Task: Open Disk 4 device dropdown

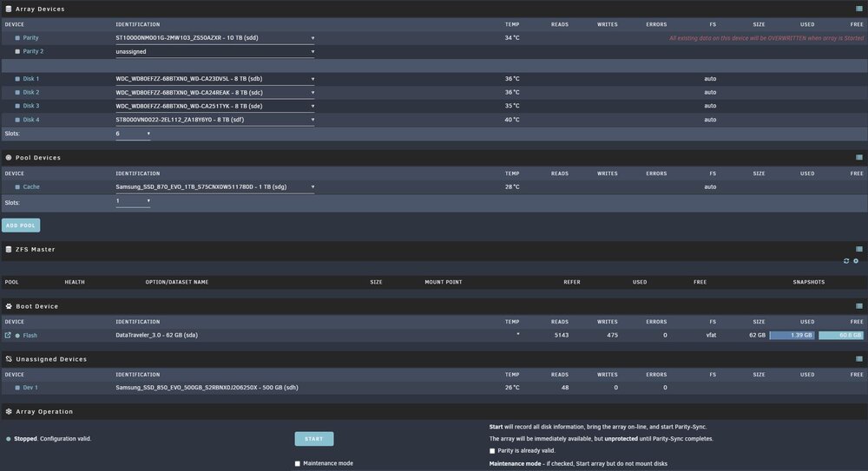Action: 214,120
